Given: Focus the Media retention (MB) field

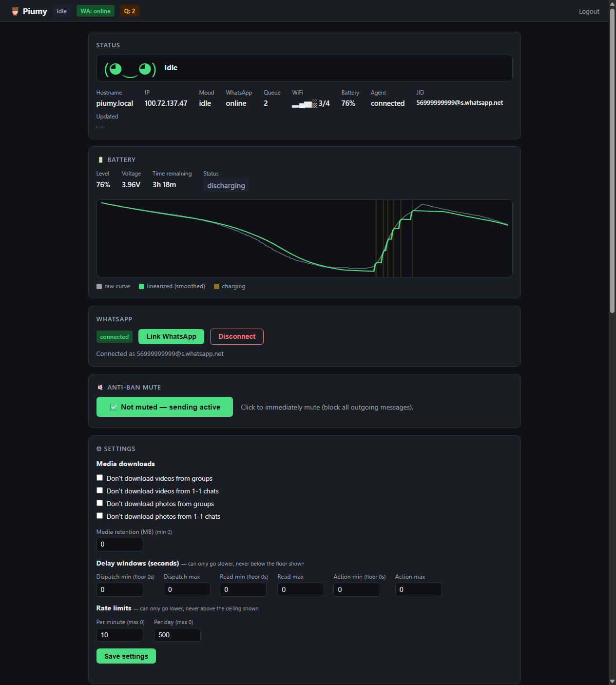Looking at the screenshot, I should (120, 545).
